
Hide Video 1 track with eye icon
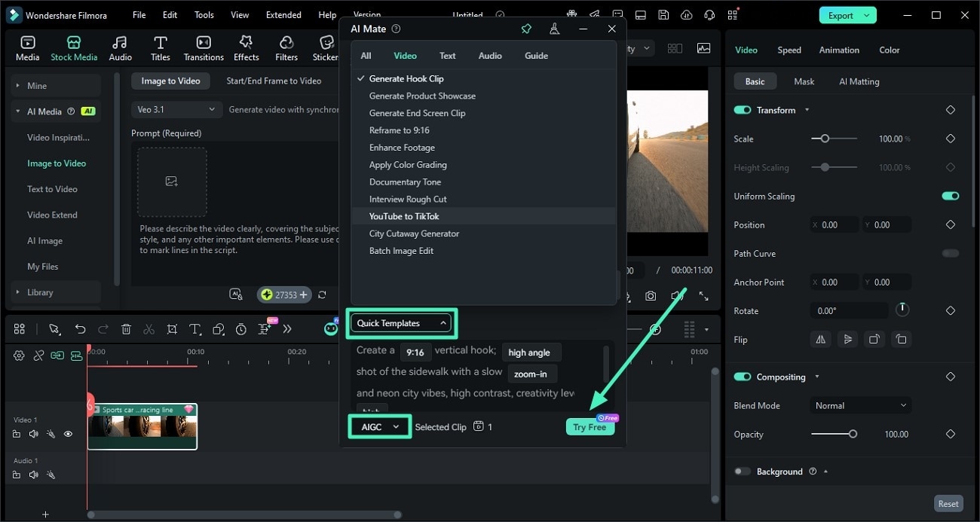[68, 434]
